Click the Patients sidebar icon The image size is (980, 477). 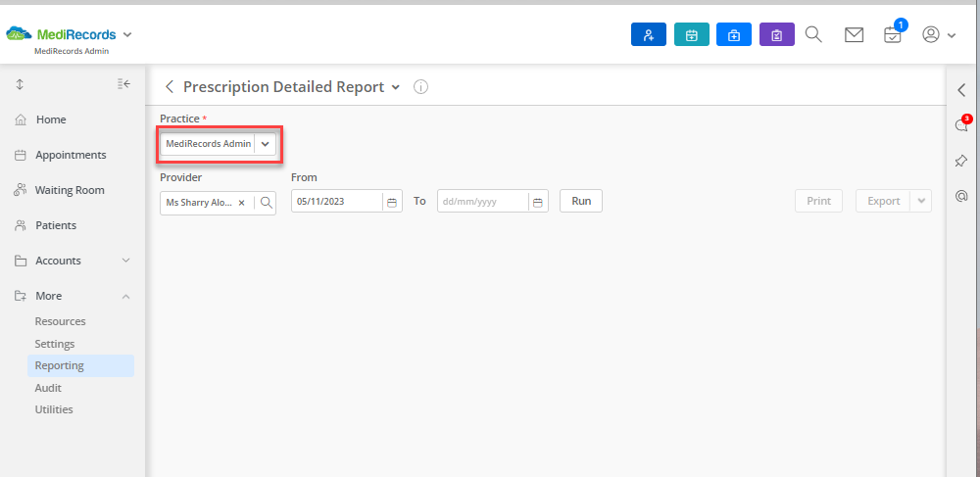point(21,225)
